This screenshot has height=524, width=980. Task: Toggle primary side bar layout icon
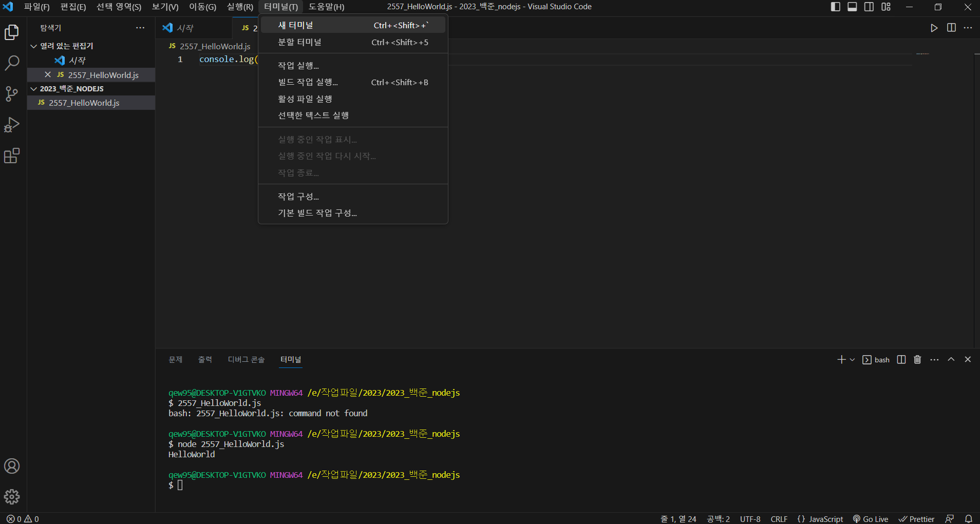click(x=836, y=7)
